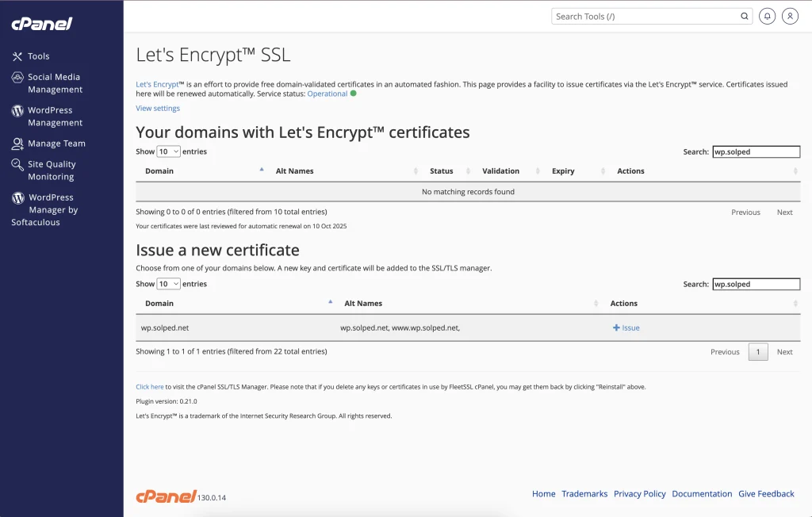
Task: Click the orange cPanel footer logo
Action: tap(167, 496)
